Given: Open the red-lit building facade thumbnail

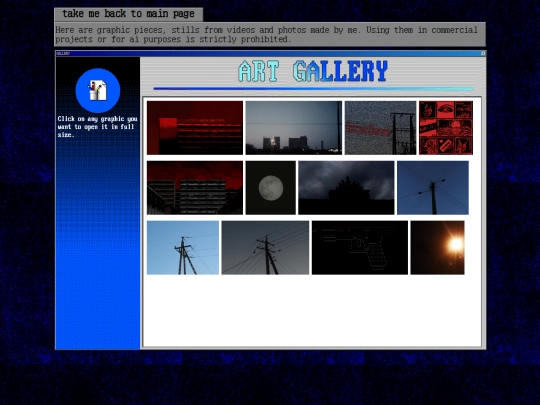Looking at the screenshot, I should (195, 128).
